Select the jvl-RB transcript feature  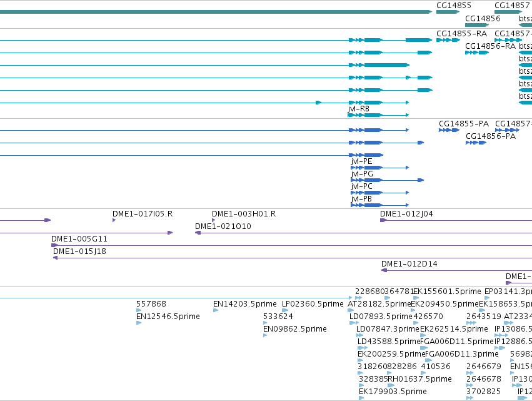[378, 115]
